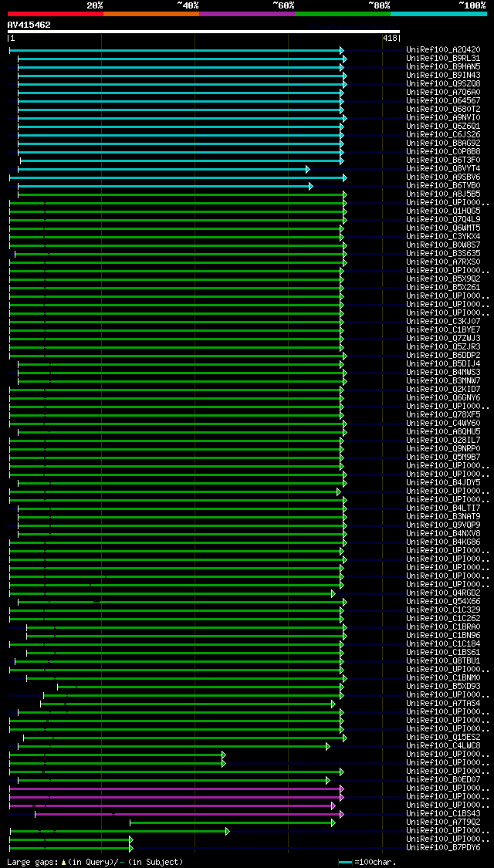Select the UniRef100_B4KG86 label
The image size is (494, 868).
pos(443,542)
